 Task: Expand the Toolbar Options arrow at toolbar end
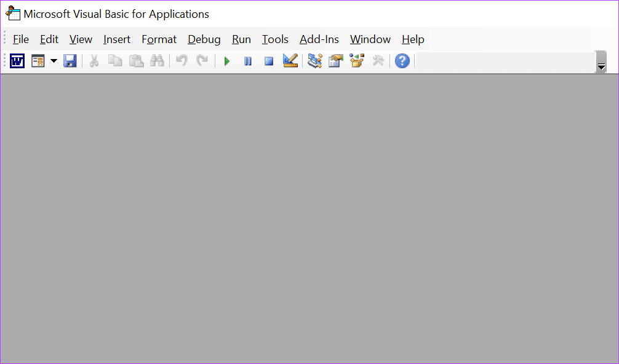click(601, 62)
